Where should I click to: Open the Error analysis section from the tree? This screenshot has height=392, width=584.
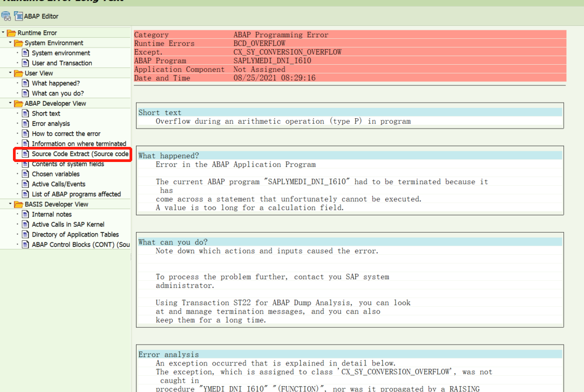pos(51,123)
